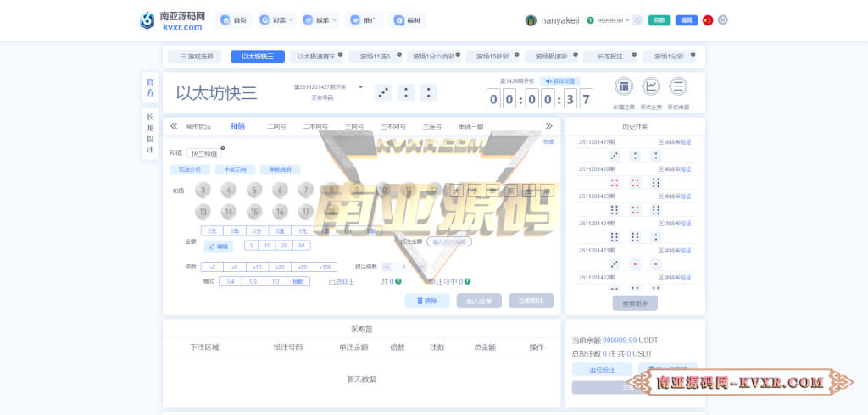Click the 游戏设置 sound settings button
868x415 pixels.
(563, 81)
